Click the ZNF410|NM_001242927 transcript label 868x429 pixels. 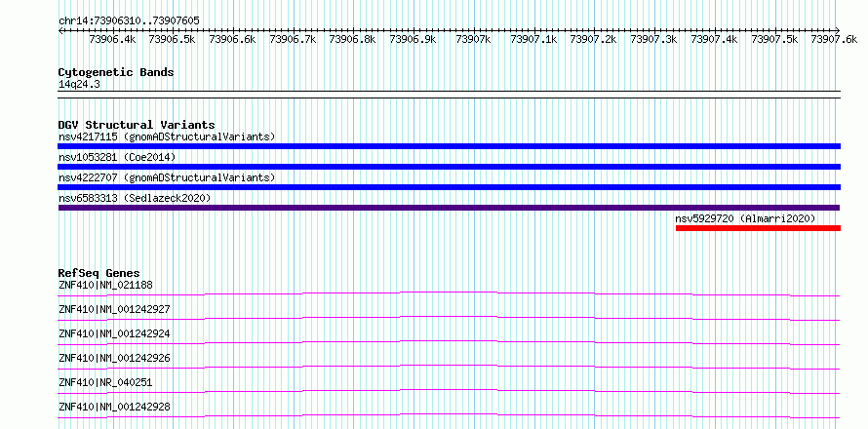[x=114, y=309]
